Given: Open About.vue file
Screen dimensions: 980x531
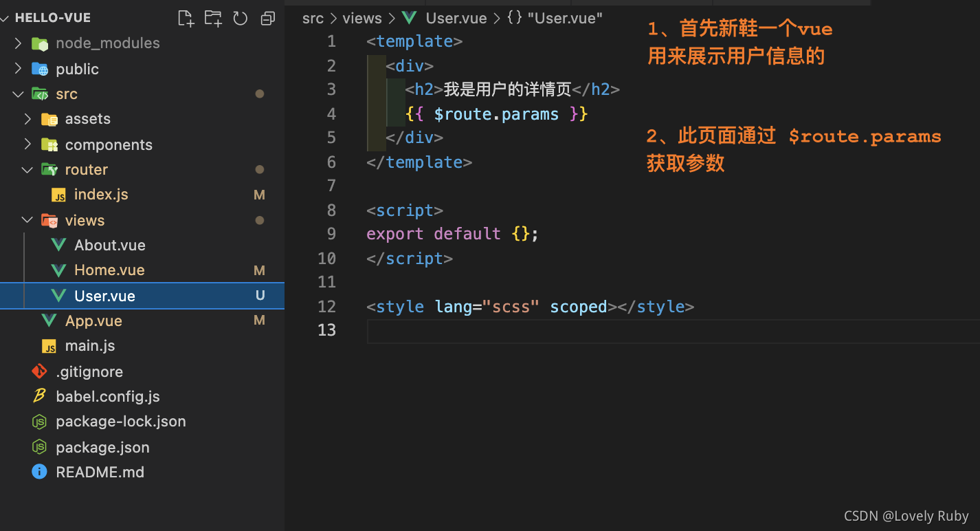Looking at the screenshot, I should 110,246.
